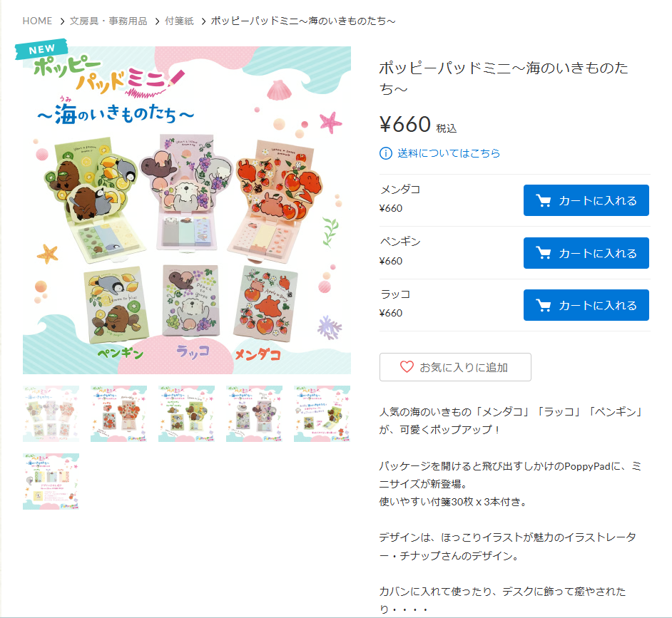The width and height of the screenshot is (672, 618).
Task: Add ラッコ variant to cart
Action: (586, 305)
